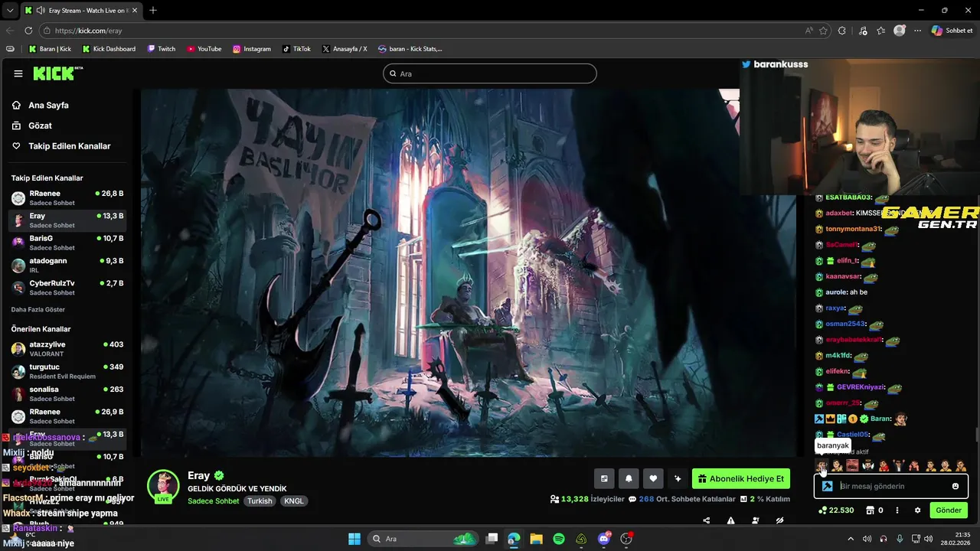Open recommended channel turgutuc

(67, 371)
